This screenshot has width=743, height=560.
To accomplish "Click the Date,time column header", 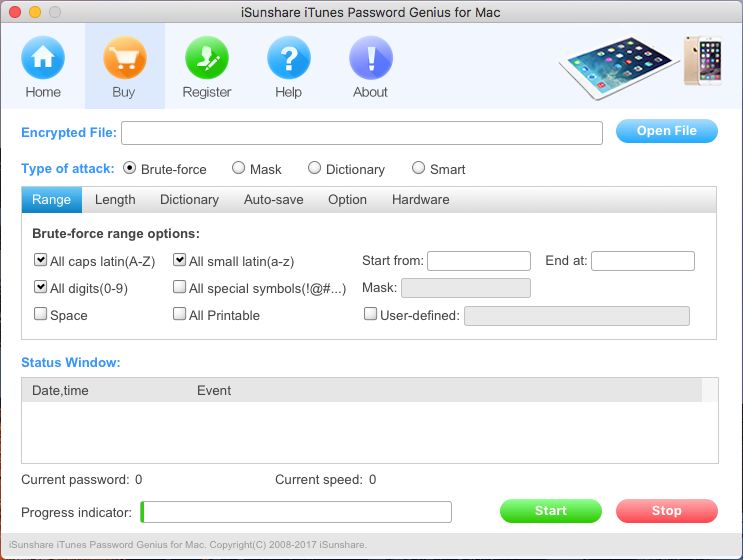I will click(60, 390).
